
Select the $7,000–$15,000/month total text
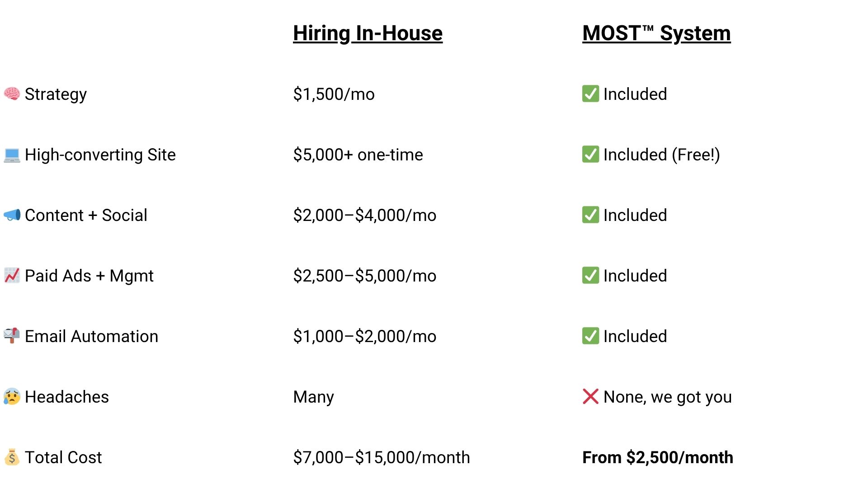(382, 458)
